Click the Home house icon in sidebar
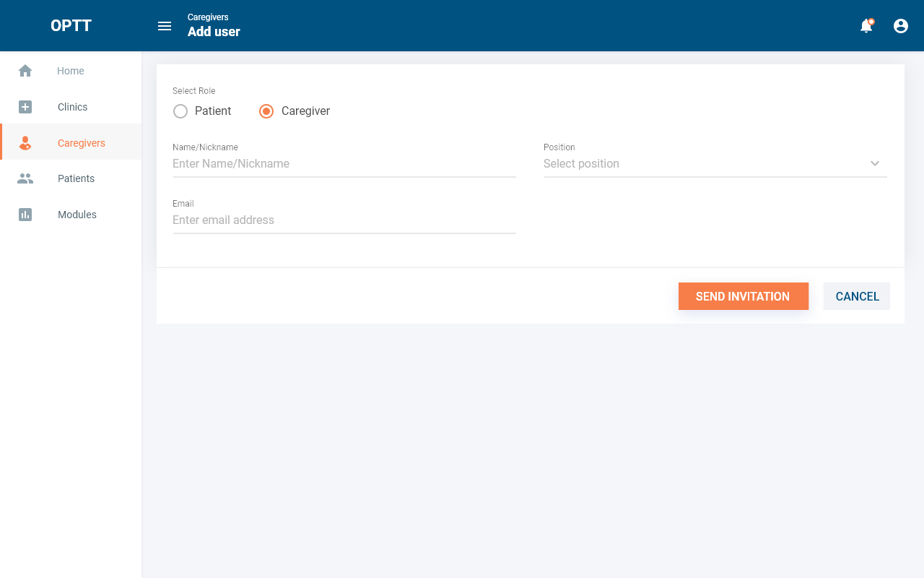924x578 pixels. point(25,71)
